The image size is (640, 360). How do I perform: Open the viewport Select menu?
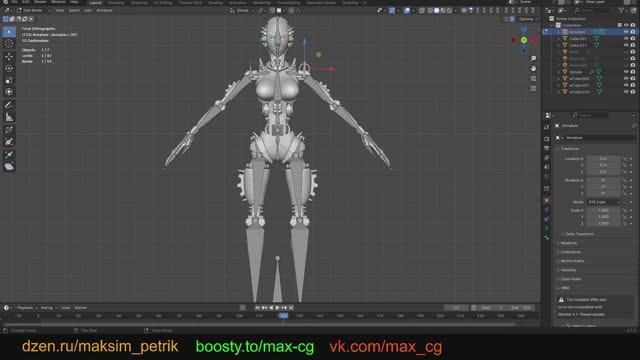click(74, 10)
